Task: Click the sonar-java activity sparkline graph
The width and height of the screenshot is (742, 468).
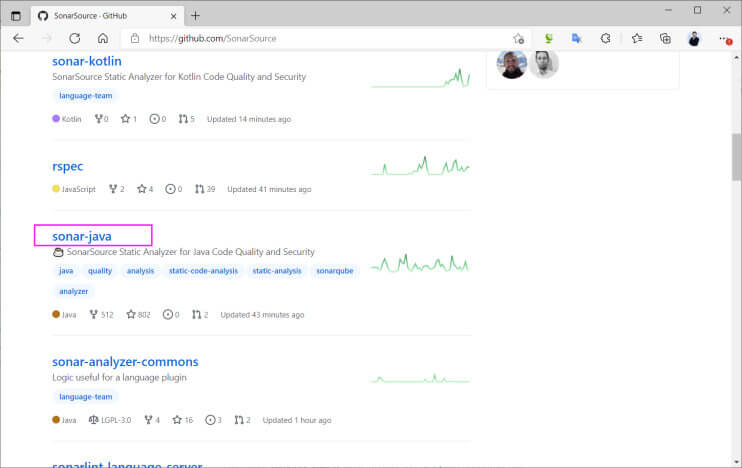Action: click(421, 264)
